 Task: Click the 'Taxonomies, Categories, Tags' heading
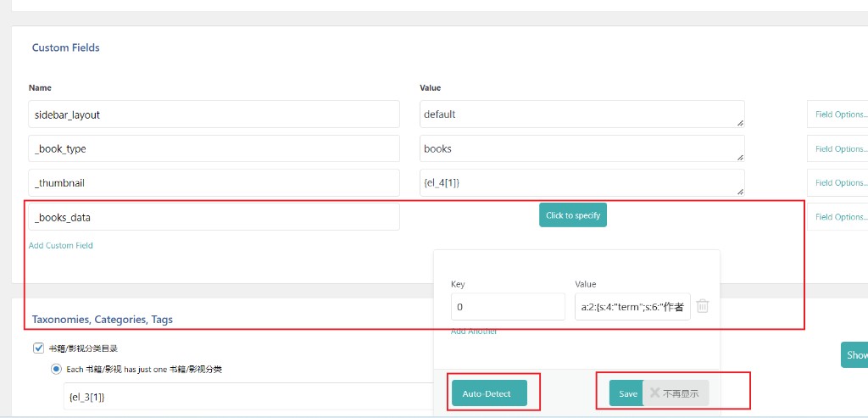[103, 320]
